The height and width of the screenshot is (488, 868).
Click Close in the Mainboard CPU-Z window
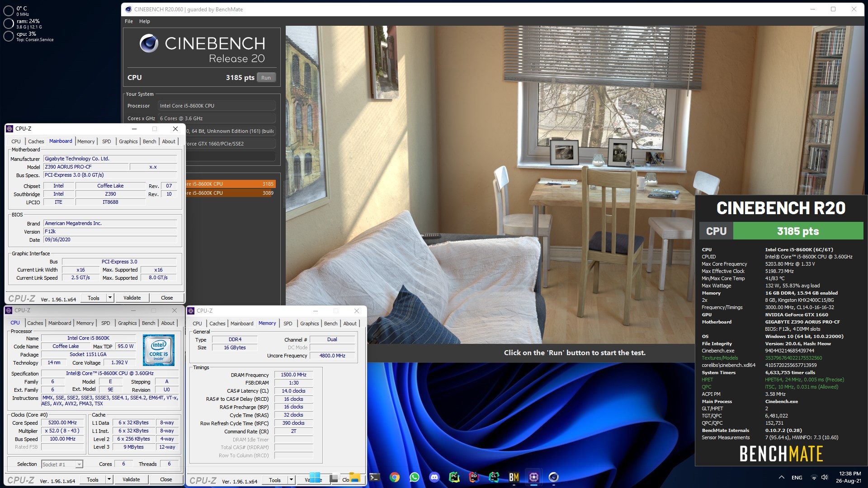(167, 298)
